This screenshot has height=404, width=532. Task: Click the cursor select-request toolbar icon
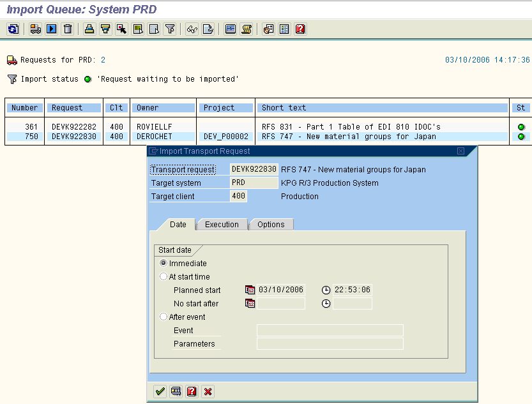121,29
